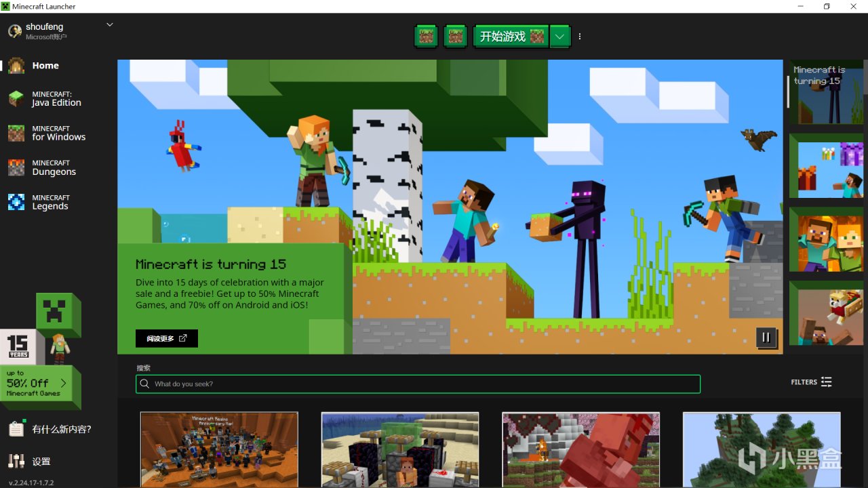Screen dimensions: 868x488
Task: Click the Minecraft for Windows dirt icon
Action: [x=16, y=133]
